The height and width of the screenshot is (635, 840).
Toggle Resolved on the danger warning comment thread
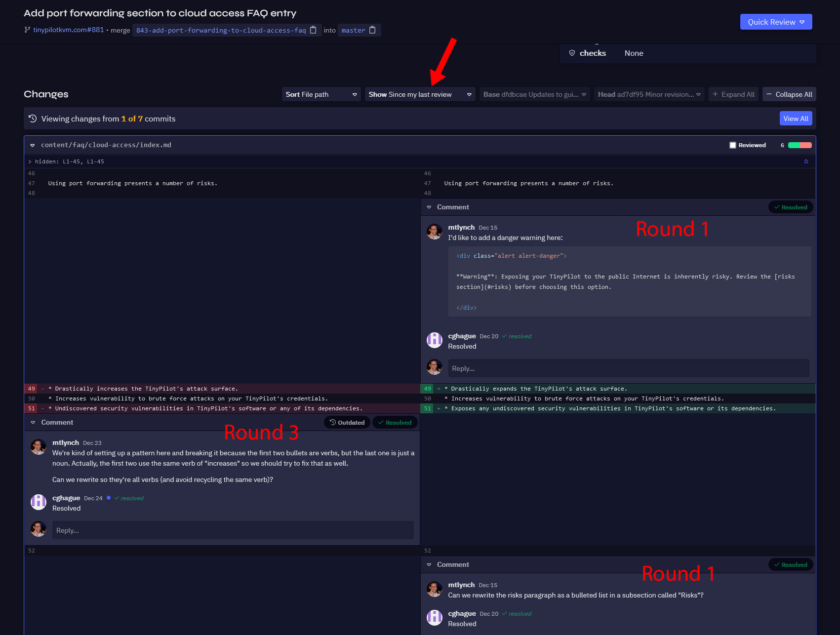(x=791, y=207)
